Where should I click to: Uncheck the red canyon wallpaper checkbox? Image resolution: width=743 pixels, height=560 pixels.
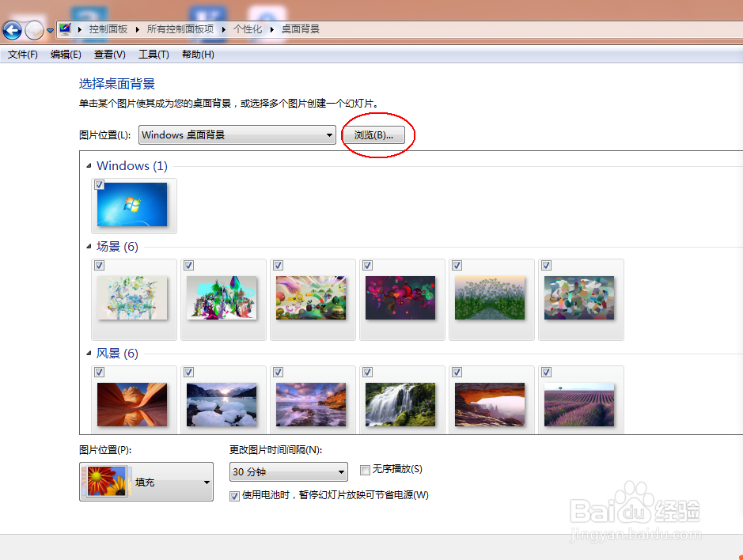[x=99, y=373]
